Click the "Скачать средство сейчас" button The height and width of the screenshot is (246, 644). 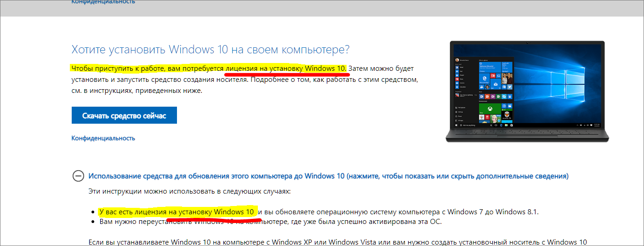click(124, 115)
